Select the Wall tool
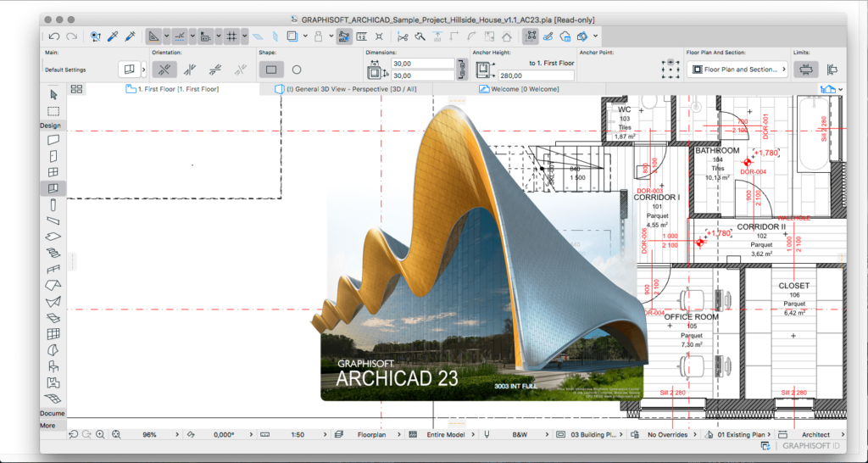The image size is (868, 463). 53,140
